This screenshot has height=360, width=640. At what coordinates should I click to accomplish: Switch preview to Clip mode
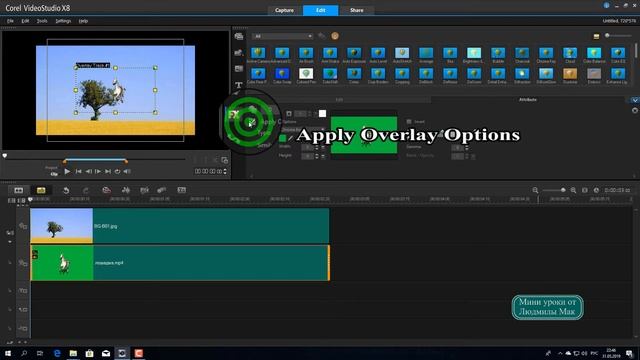click(54, 174)
